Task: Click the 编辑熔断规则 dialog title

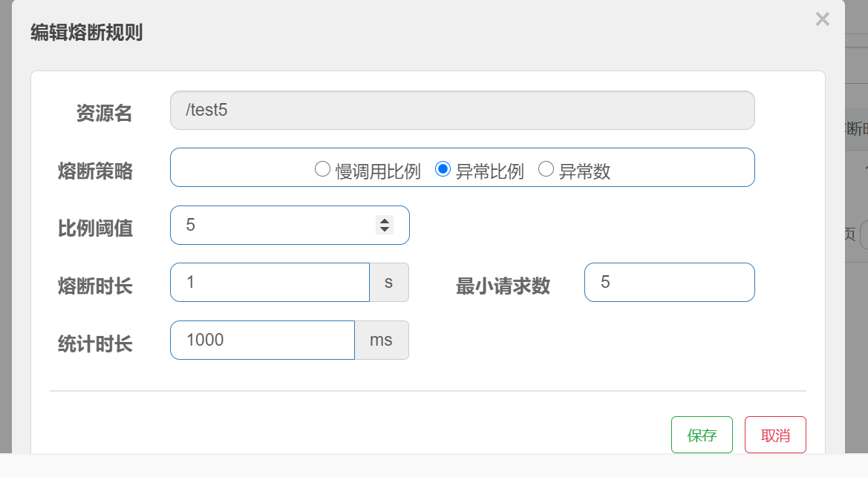Action: [x=86, y=33]
